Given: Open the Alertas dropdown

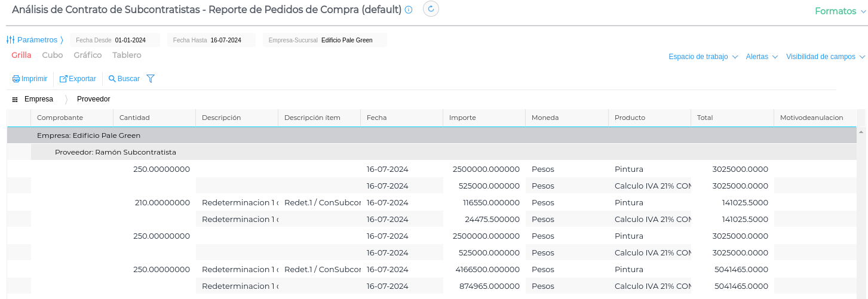Looking at the screenshot, I should (762, 57).
